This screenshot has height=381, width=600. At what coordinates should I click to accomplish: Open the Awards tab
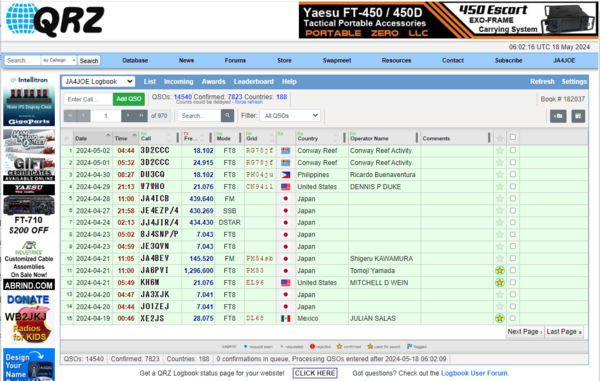coord(214,81)
